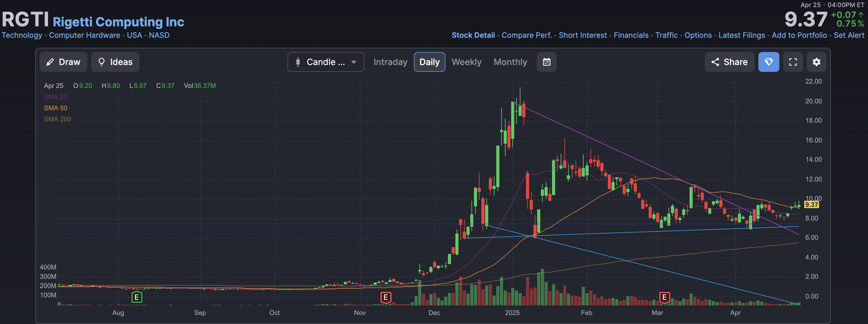This screenshot has width=868, height=324.
Task: Click the blue diamond premium icon
Action: (x=769, y=62)
